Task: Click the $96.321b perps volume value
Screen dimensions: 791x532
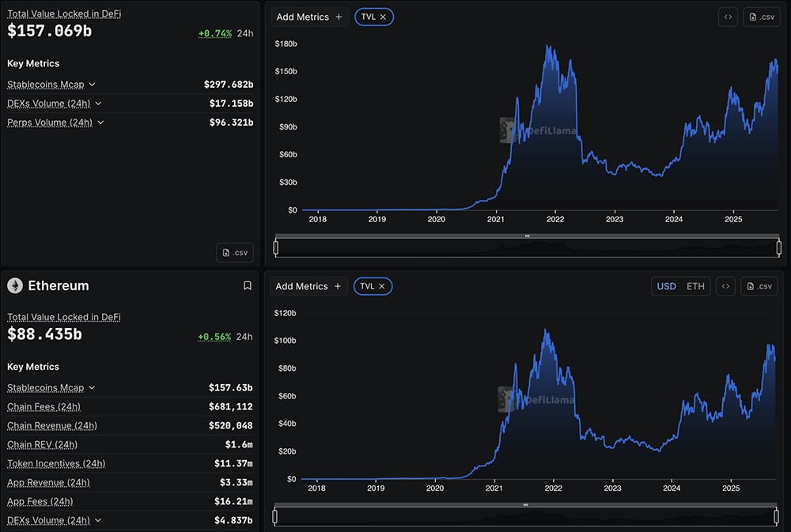Action: tap(232, 123)
